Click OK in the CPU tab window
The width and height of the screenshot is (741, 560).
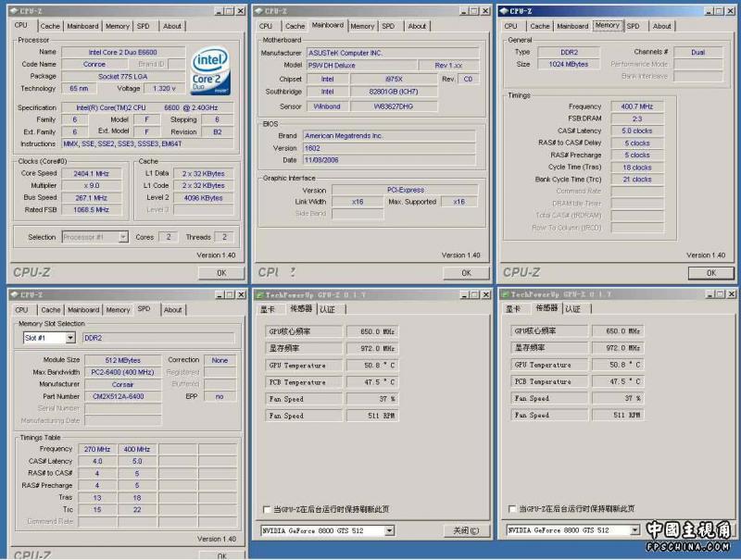pyautogui.click(x=221, y=273)
